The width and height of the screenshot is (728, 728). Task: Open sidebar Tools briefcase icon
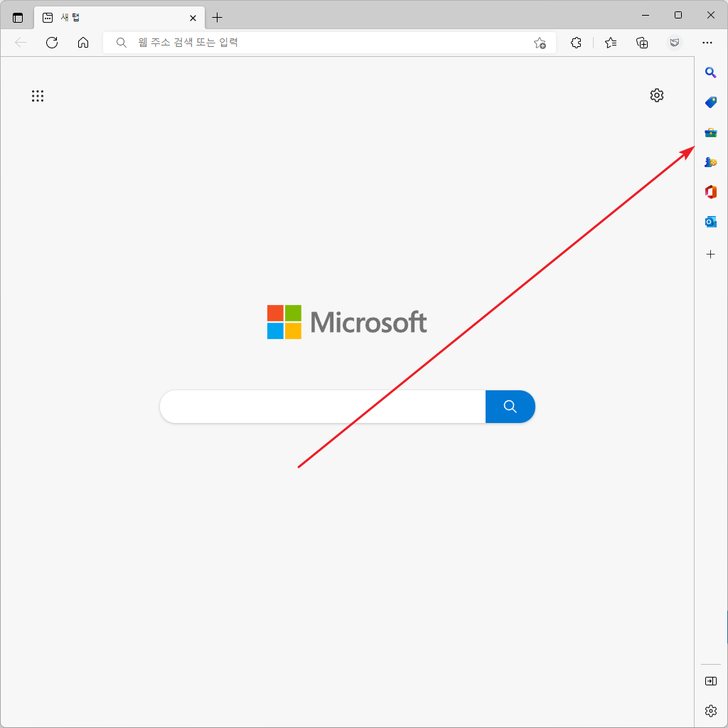click(x=711, y=133)
